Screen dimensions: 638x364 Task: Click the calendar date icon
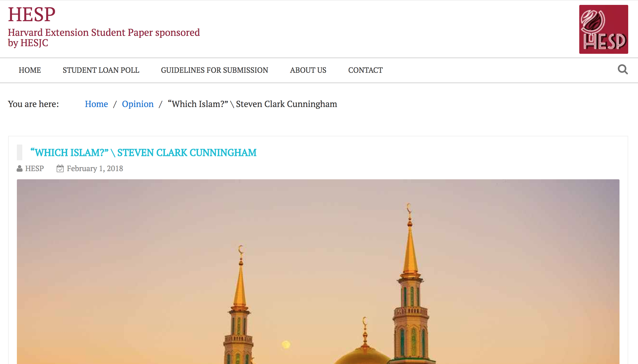60,169
